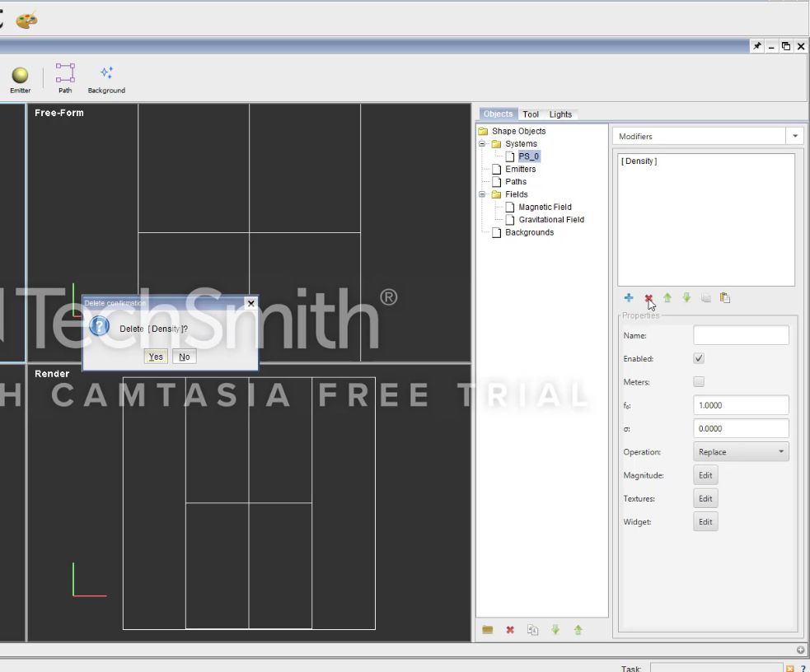Open the Modifiers dropdown
810x672 pixels.
[x=795, y=136]
